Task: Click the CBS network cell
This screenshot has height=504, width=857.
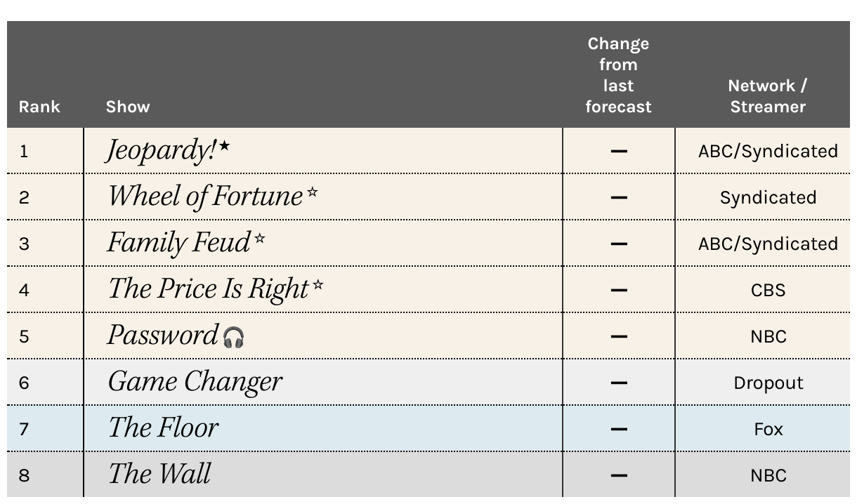Action: tap(768, 290)
